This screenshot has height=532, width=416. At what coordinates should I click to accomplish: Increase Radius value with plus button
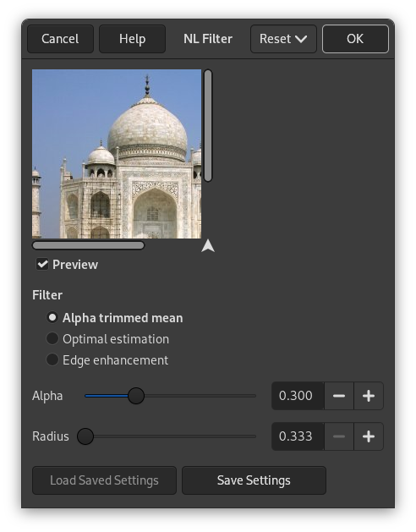pos(369,436)
